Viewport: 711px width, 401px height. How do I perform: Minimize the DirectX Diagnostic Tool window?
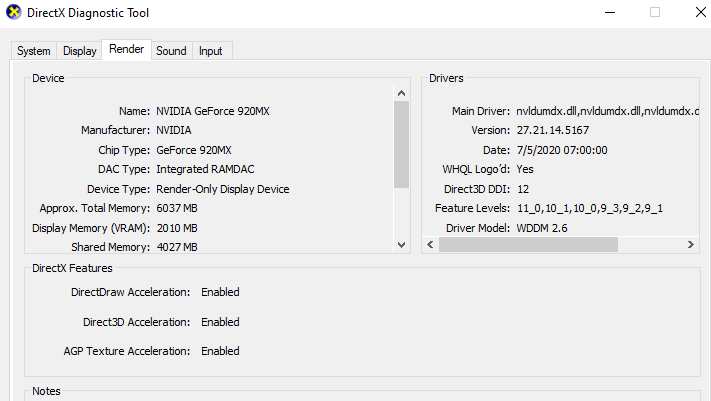click(610, 12)
